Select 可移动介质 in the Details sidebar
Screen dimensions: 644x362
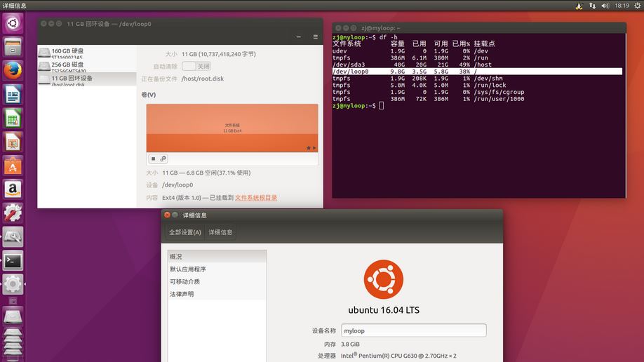(x=217, y=281)
